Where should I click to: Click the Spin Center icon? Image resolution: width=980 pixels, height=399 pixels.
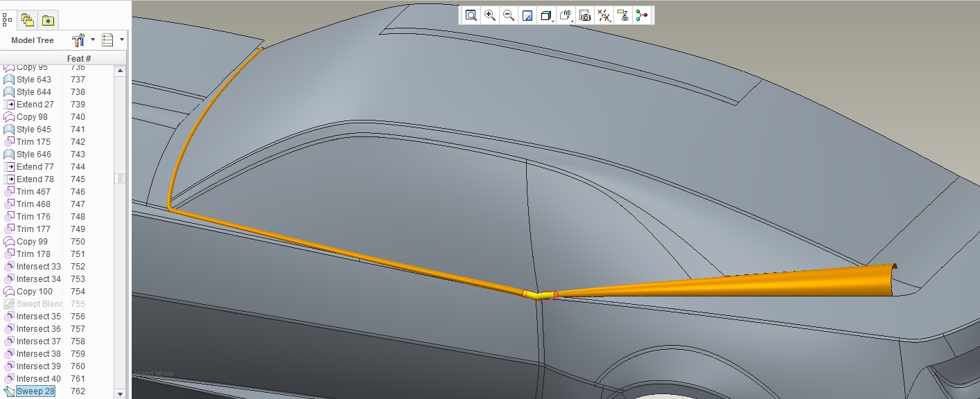(642, 15)
